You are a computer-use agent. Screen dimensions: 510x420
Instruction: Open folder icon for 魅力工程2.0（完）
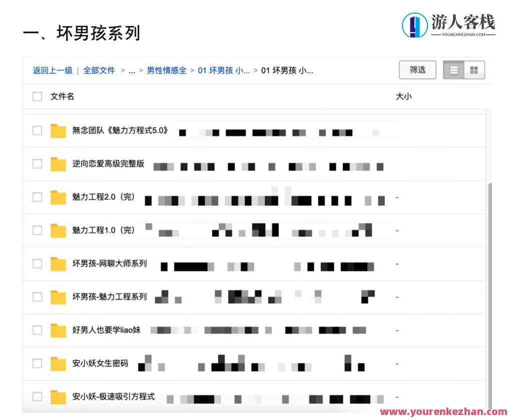[58, 197]
